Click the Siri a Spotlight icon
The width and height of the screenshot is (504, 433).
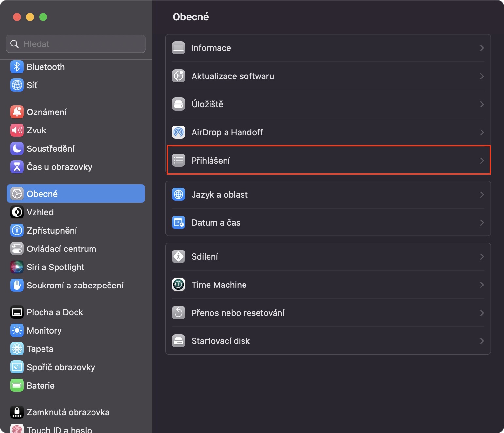17,267
